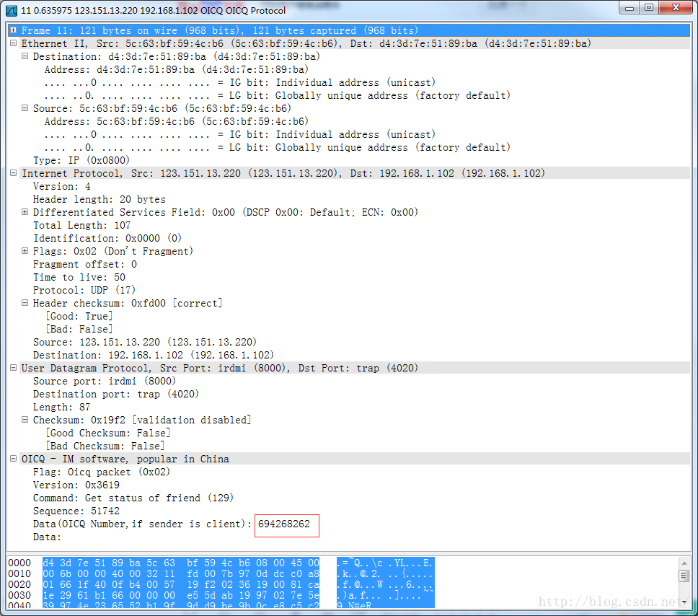Close the packet detail window
This screenshot has width=698, height=616.
pyautogui.click(x=676, y=8)
